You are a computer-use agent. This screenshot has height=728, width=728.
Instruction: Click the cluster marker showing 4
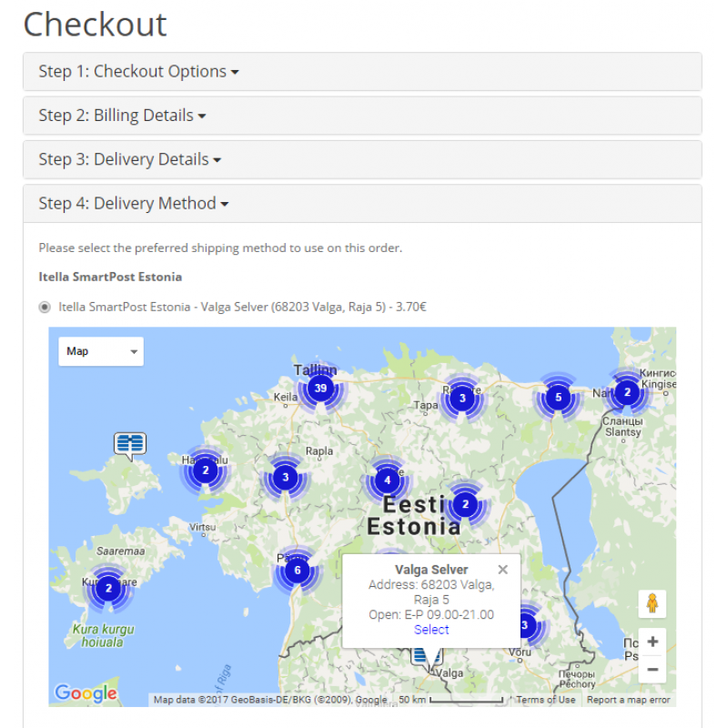click(388, 480)
